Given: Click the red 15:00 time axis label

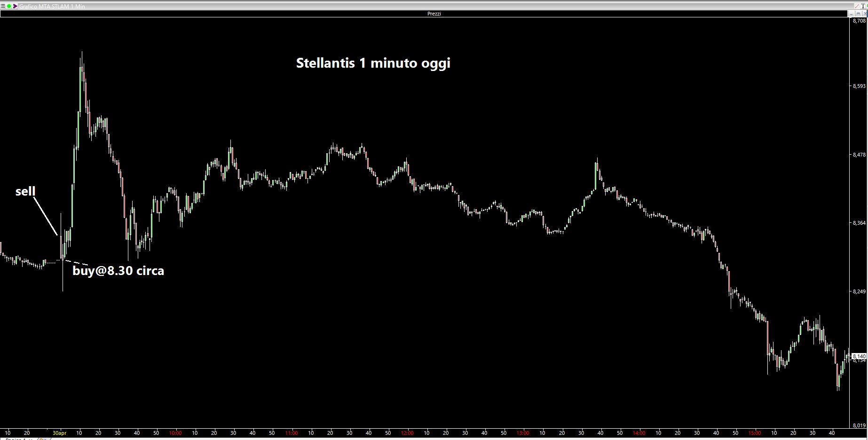Looking at the screenshot, I should [755, 433].
